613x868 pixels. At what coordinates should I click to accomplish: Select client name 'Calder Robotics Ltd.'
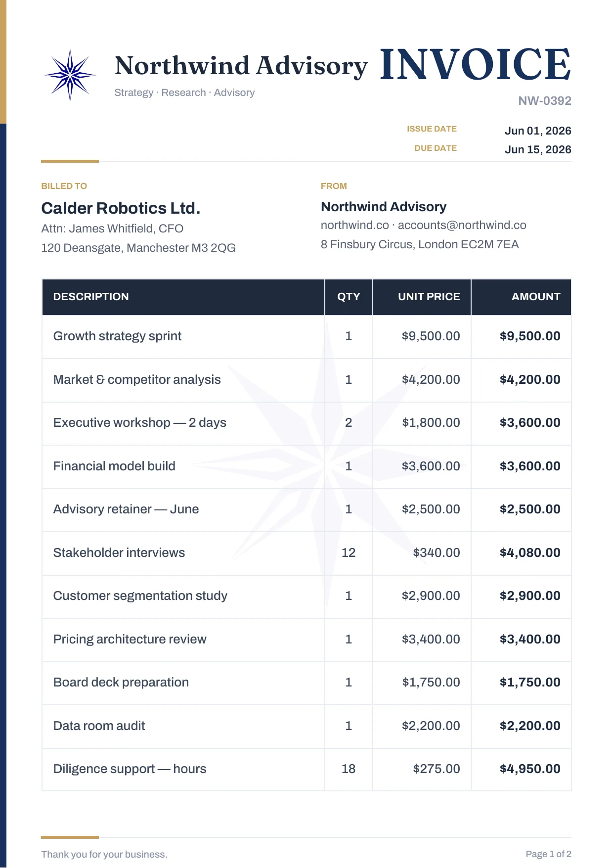click(121, 208)
